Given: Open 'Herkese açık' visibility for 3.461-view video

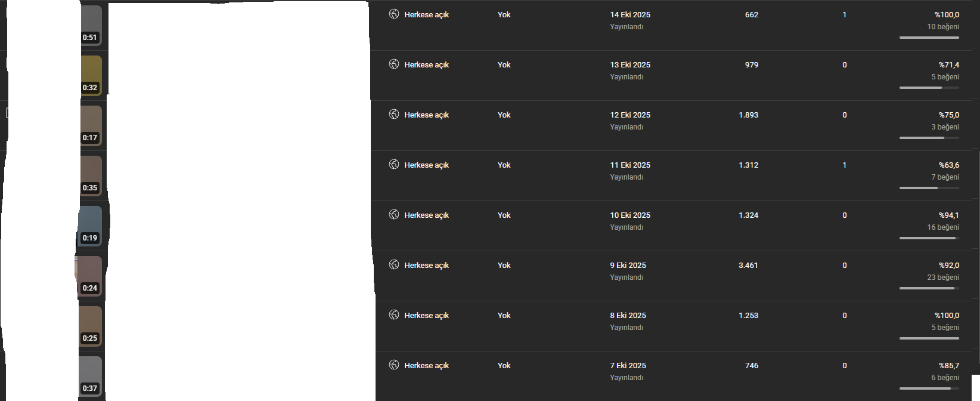Looking at the screenshot, I should point(426,266).
